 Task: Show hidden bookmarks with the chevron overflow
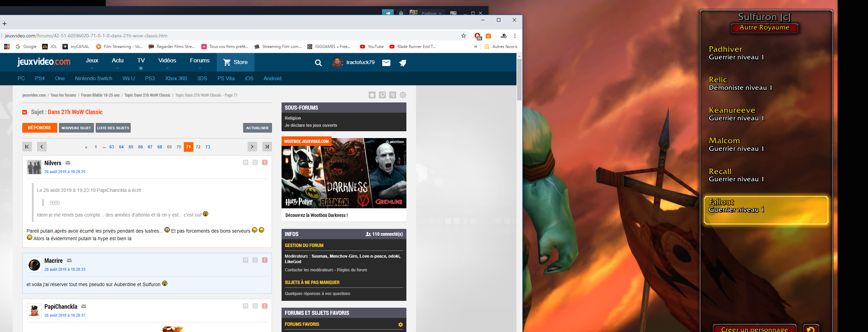coord(475,47)
